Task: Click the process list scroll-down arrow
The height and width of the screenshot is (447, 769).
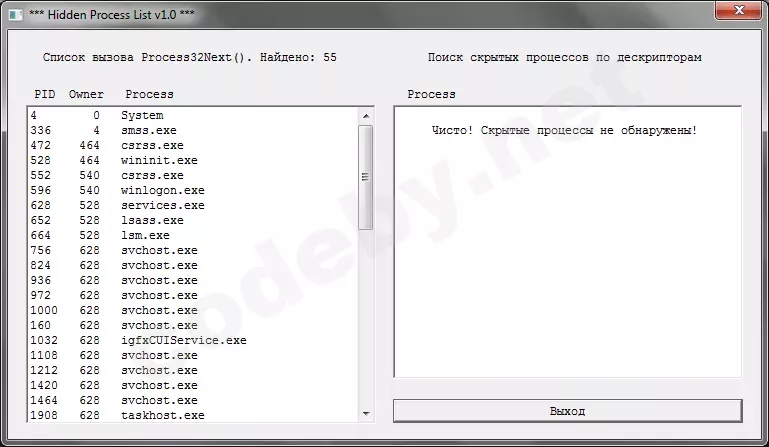Action: tap(366, 414)
